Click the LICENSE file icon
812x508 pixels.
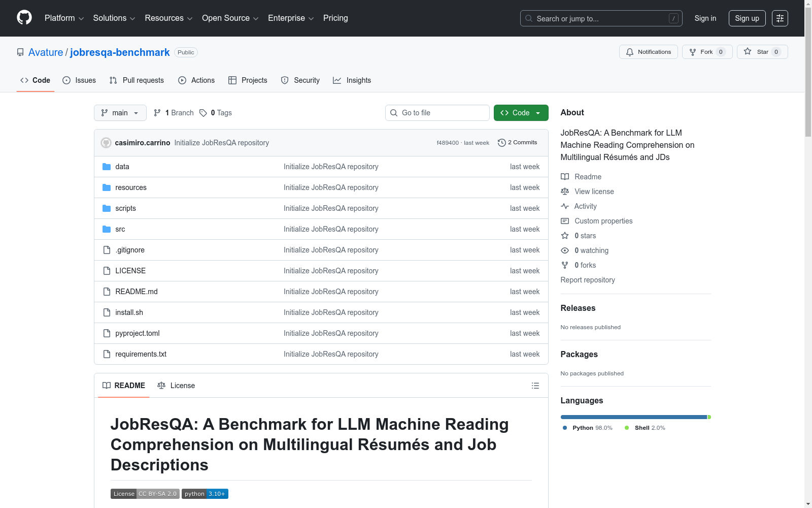tap(107, 271)
